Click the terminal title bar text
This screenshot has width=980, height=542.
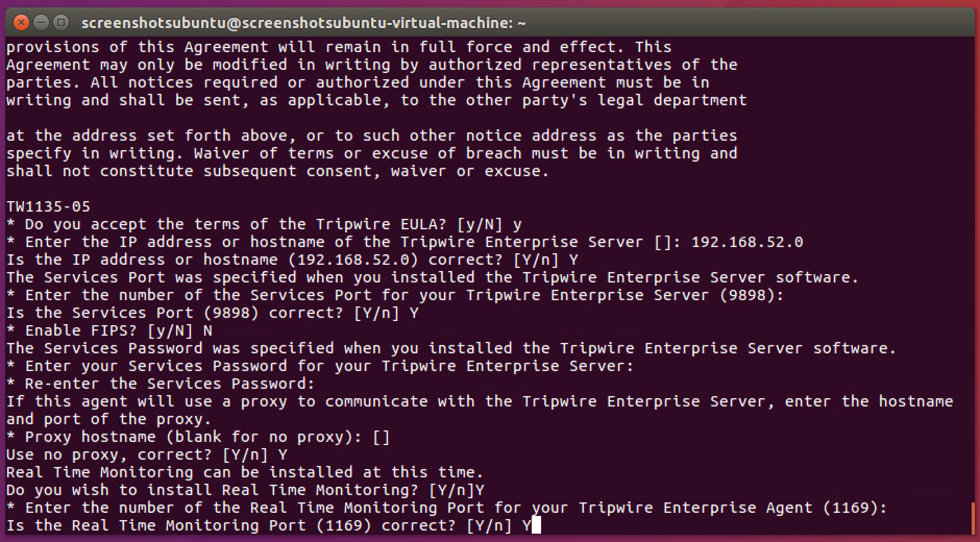[x=303, y=23]
